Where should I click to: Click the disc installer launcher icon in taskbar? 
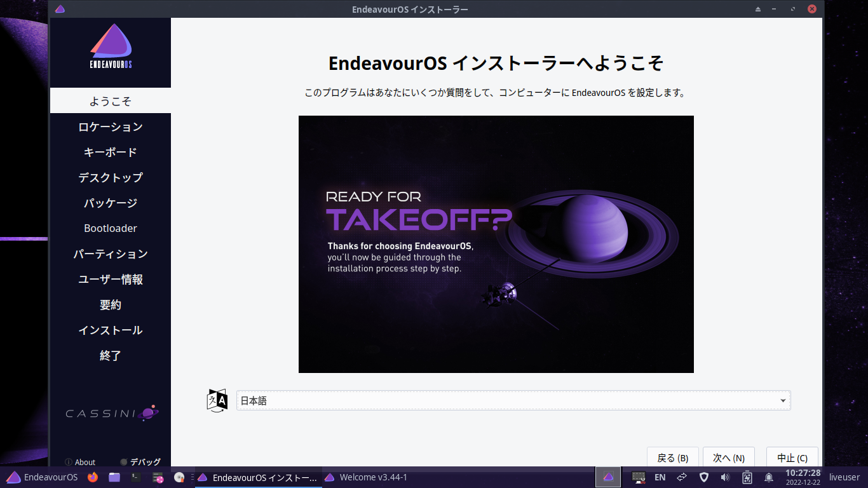tap(179, 477)
